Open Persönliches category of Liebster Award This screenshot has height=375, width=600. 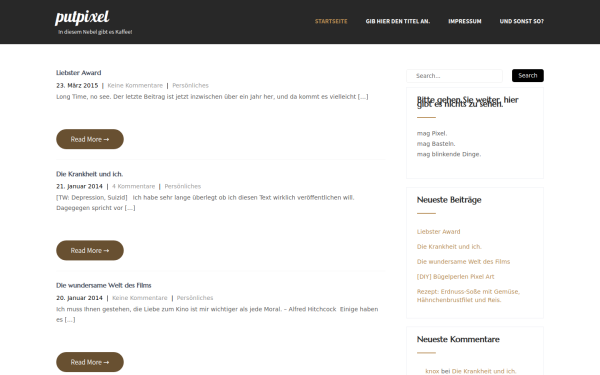[x=190, y=85]
